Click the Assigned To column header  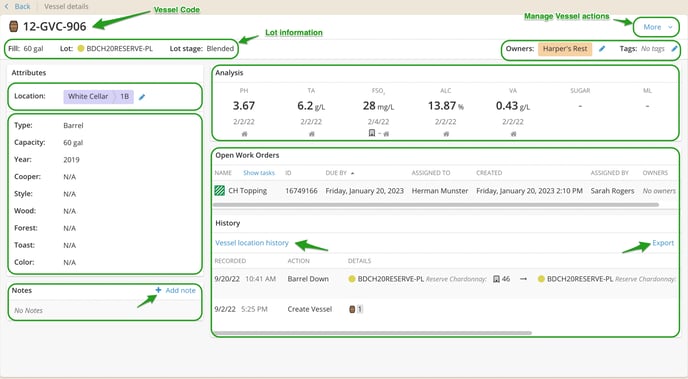[x=431, y=173]
